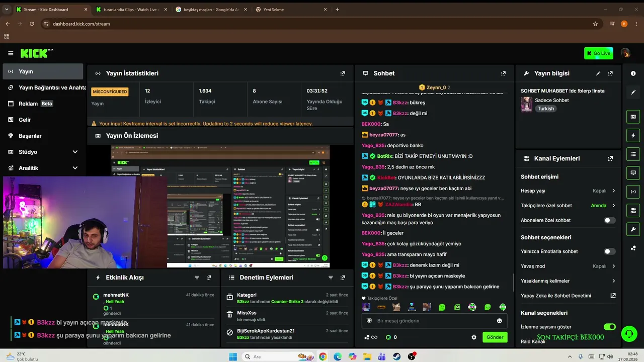Viewport: 644px width, 362px height.
Task: Open the filter icon in Etkinlik Akışı
Action: pyautogui.click(x=197, y=278)
